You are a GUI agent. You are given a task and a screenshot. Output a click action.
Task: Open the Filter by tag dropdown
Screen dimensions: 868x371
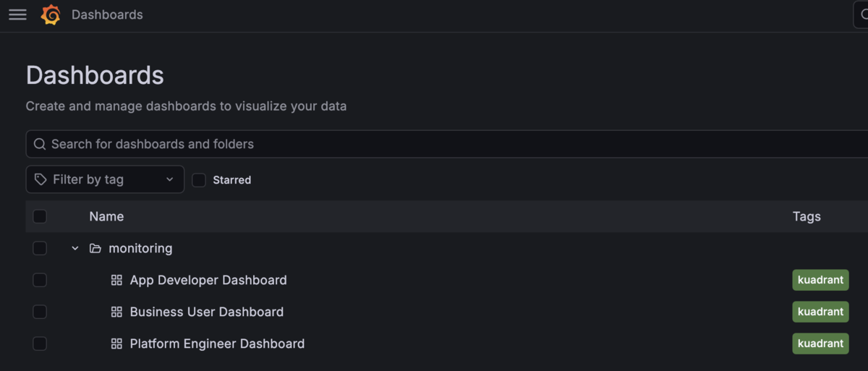pos(105,179)
